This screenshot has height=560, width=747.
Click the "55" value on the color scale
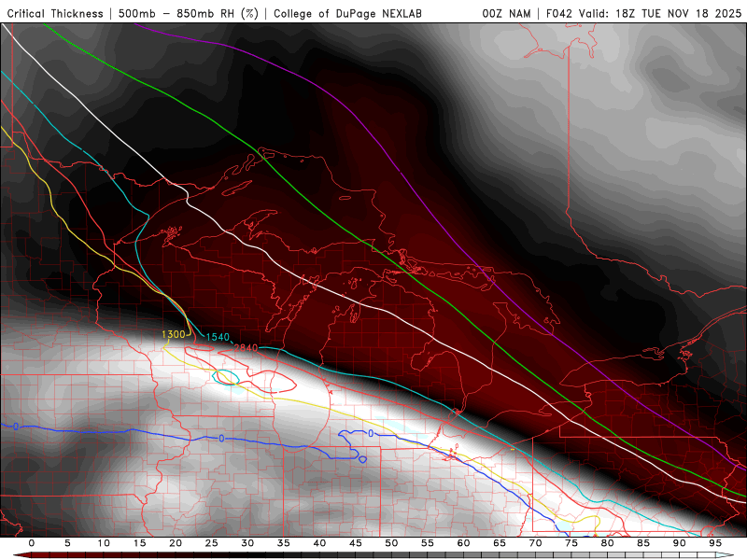[x=428, y=543]
